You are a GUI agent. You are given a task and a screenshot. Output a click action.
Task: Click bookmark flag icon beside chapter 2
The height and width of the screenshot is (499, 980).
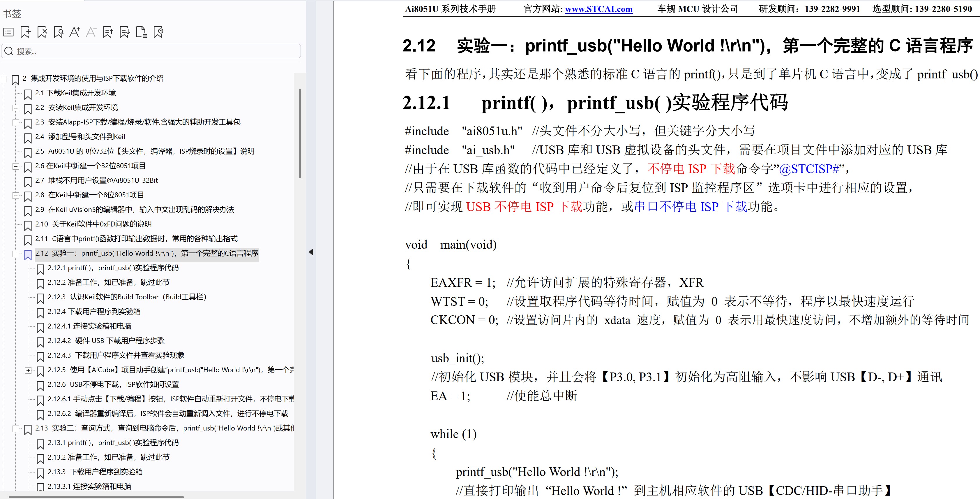[x=16, y=80]
